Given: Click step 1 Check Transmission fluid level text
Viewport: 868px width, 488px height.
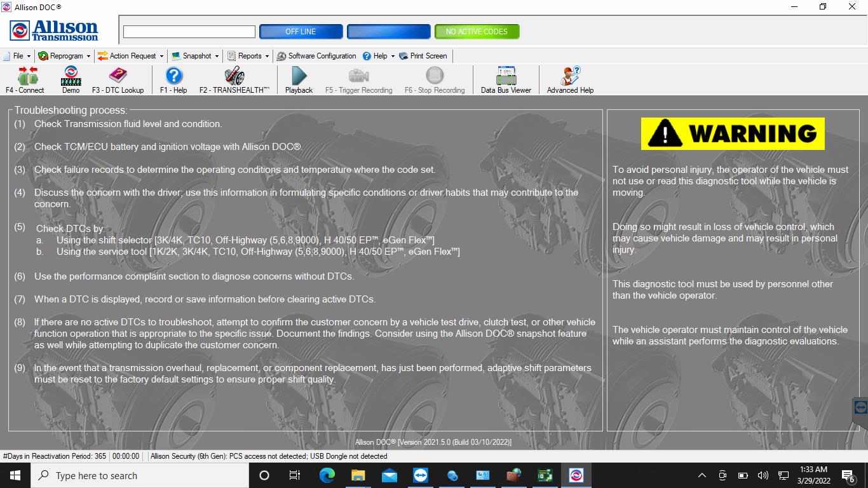Looking at the screenshot, I should (x=128, y=124).
